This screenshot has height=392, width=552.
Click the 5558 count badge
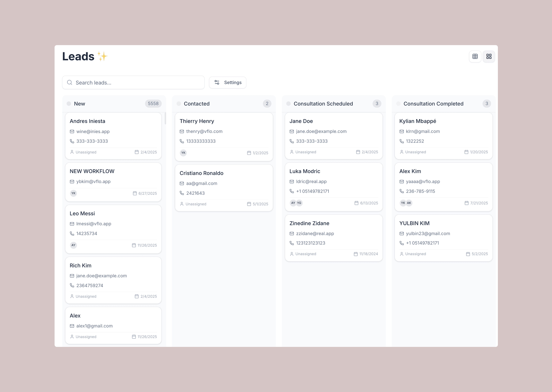(153, 104)
